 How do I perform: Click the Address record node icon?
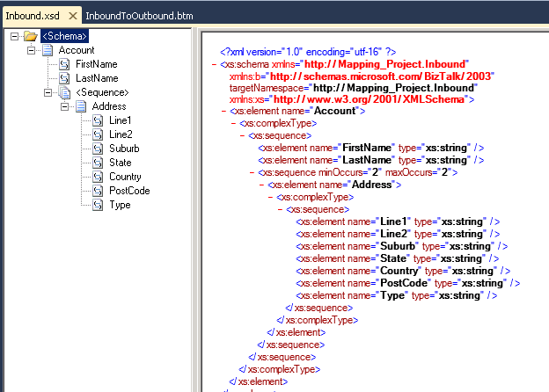81,106
